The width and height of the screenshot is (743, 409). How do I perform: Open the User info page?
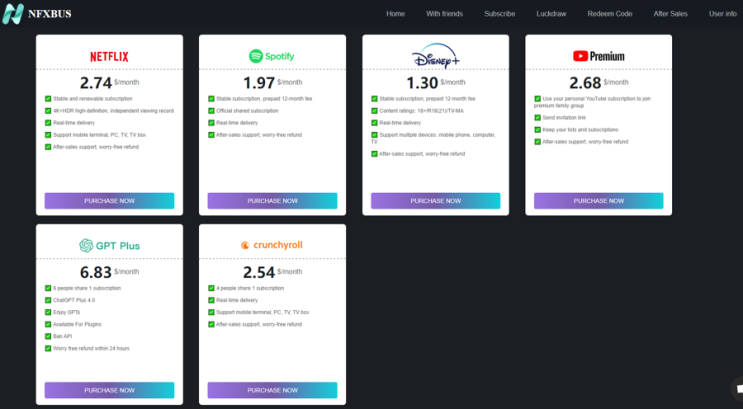pos(723,14)
